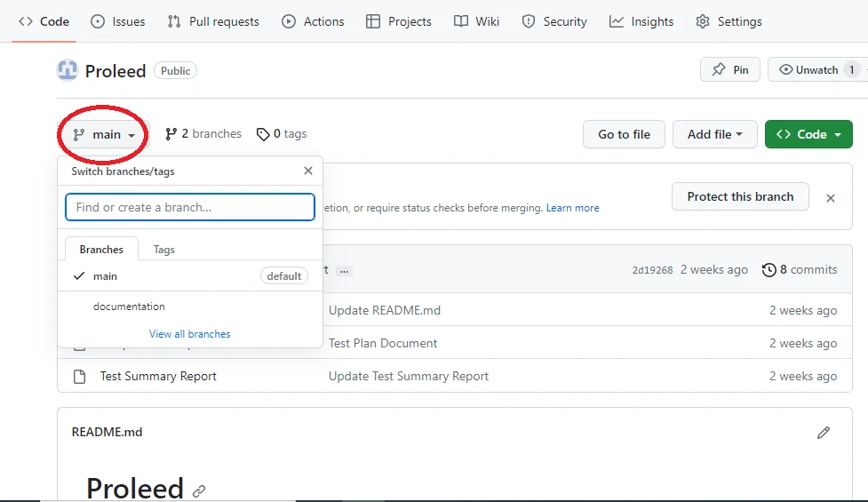The height and width of the screenshot is (502, 868).
Task: Open the Test Summary Report file
Action: coord(158,376)
